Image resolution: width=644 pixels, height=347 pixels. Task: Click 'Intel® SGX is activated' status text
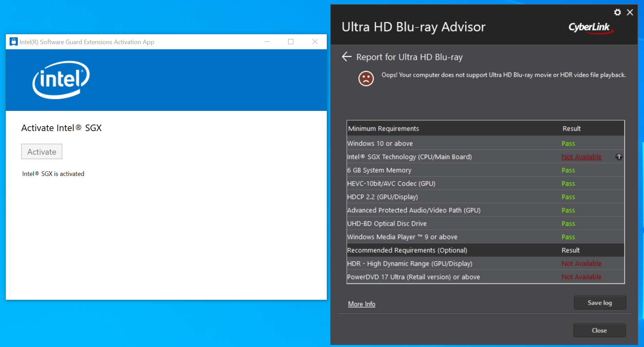coord(53,174)
